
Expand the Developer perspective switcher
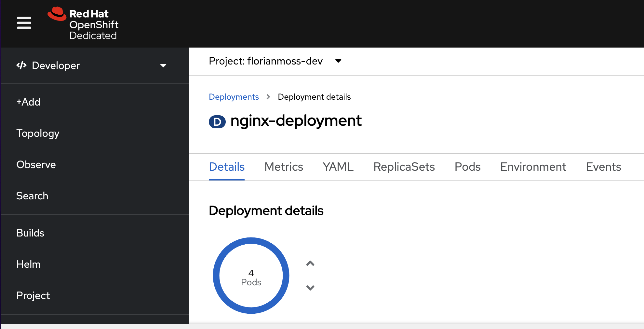(x=163, y=65)
